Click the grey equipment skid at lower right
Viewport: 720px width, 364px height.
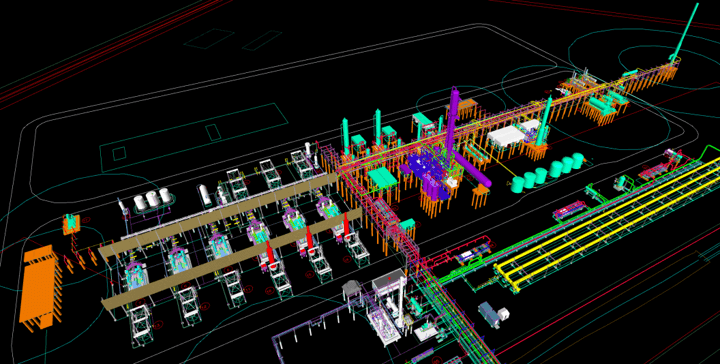[x=493, y=314]
